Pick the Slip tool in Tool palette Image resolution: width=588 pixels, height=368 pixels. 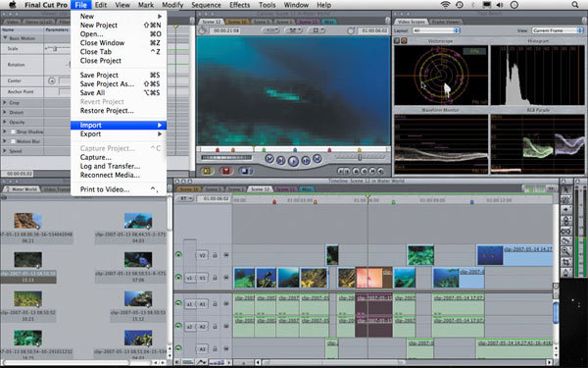[565, 231]
